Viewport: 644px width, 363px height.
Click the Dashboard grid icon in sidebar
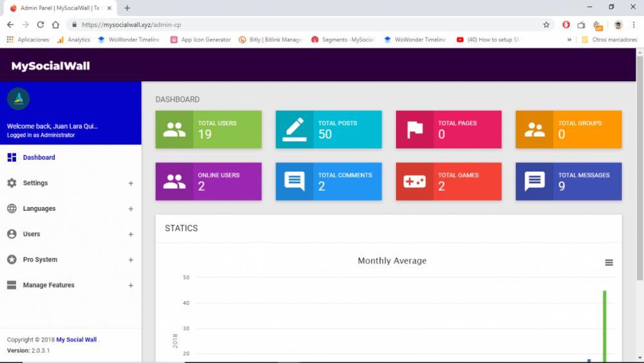point(12,157)
